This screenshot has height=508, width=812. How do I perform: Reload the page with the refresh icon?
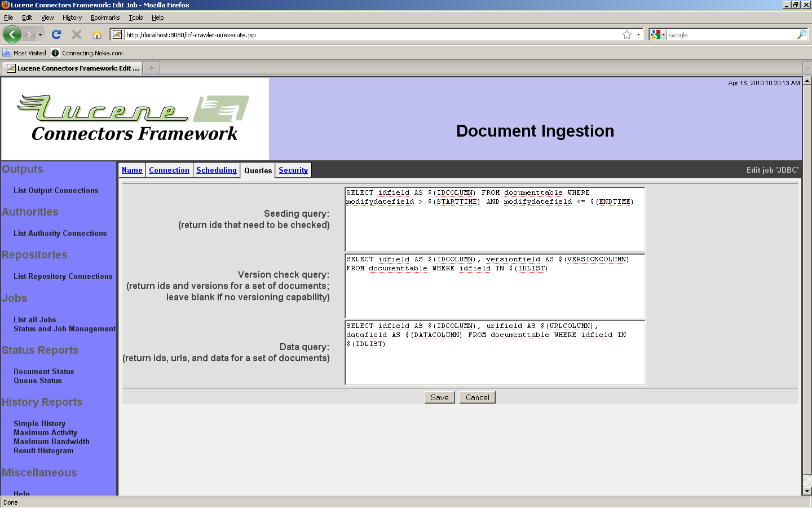point(56,34)
